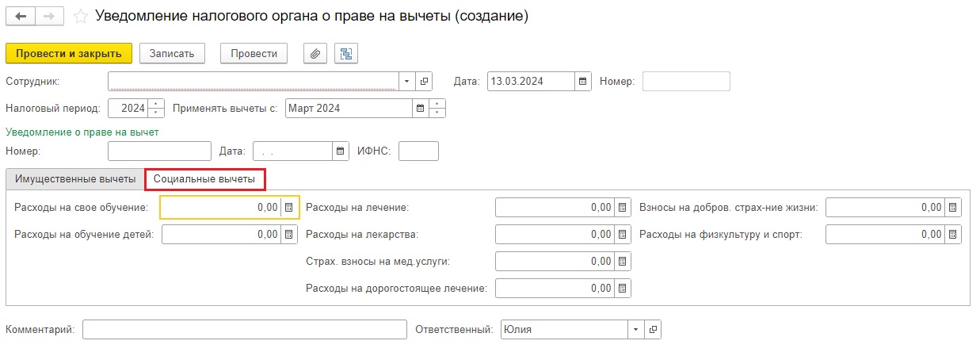Image resolution: width=980 pixels, height=356 pixels.
Task: Open calculator for Расходы на лечение
Action: [x=623, y=208]
